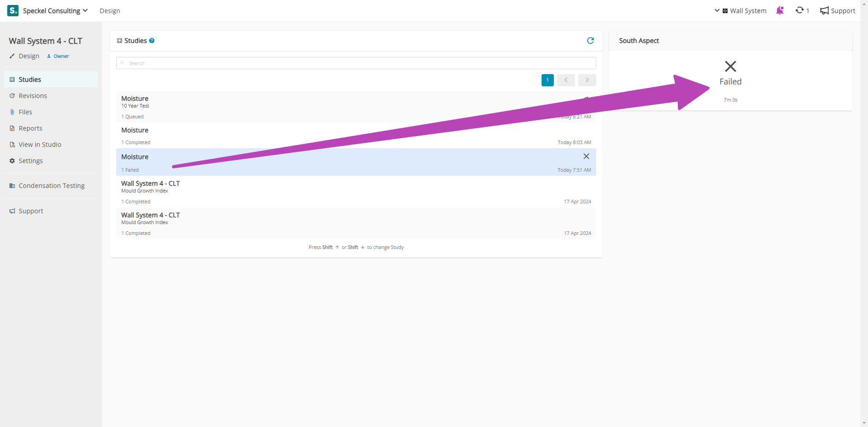The width and height of the screenshot is (868, 427).
Task: Open the Files section
Action: pos(25,112)
